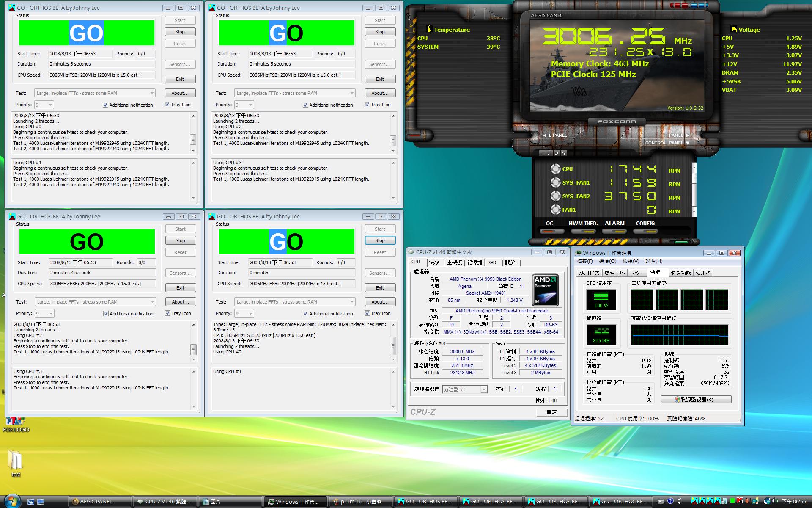
Task: Open the SPD tab in CPU-Z
Action: tap(492, 262)
